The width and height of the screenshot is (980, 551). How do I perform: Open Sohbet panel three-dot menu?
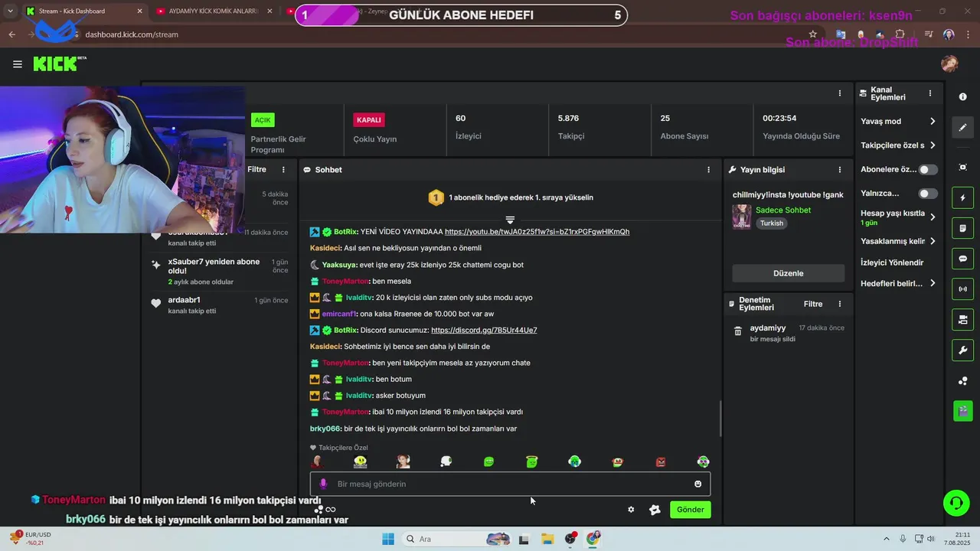tap(708, 170)
